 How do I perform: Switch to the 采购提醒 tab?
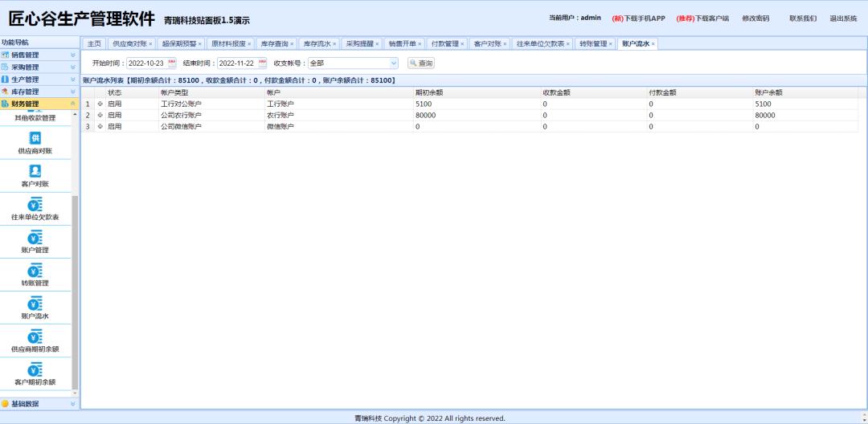click(360, 43)
